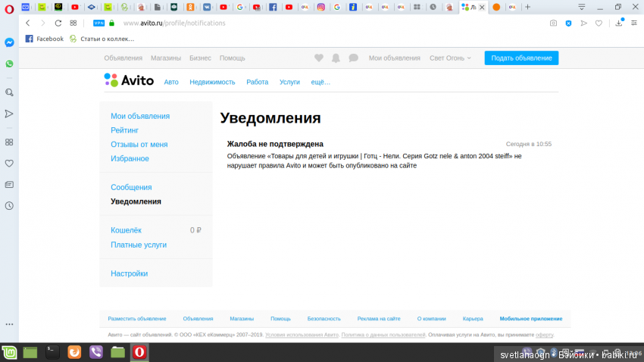Select Уведомления in profile sidebar
The width and height of the screenshot is (644, 362).
coord(136,201)
